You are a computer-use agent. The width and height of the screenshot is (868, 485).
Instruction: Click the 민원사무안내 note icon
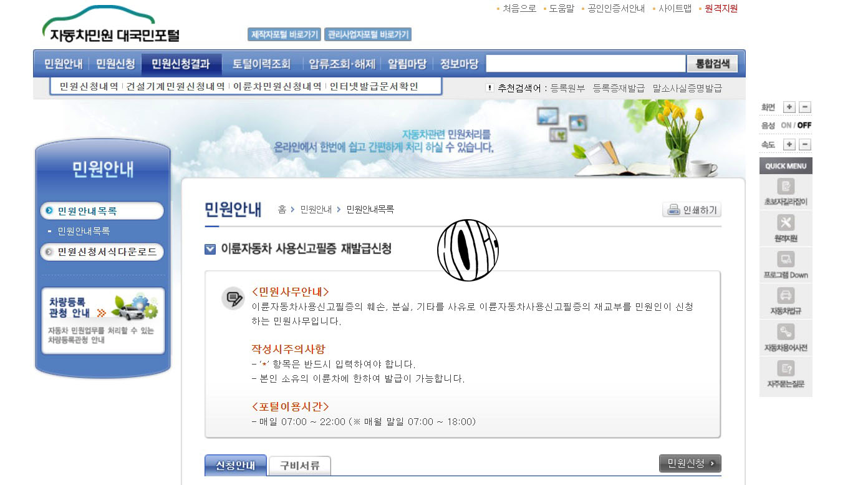[233, 298]
